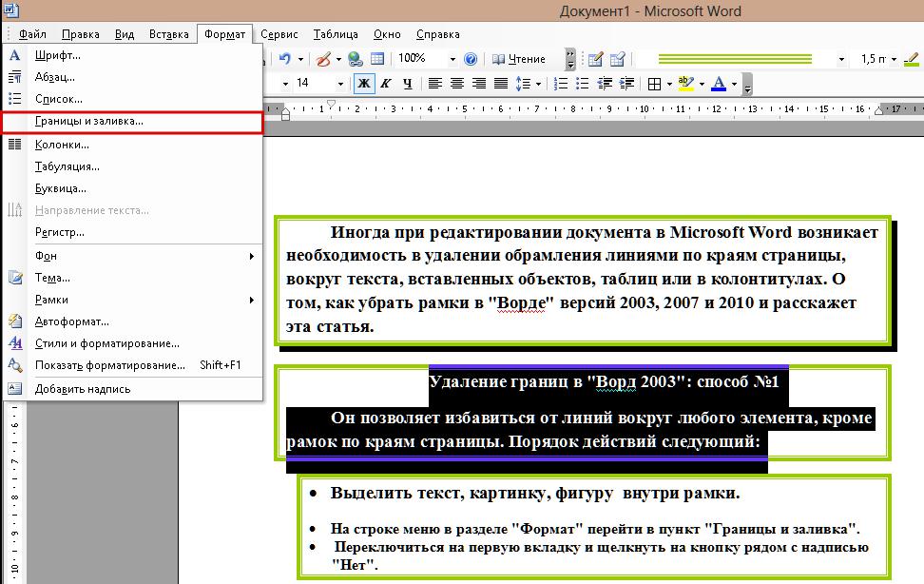The image size is (924, 584).
Task: Toggle Underline formatting (Ч) button
Action: point(408,84)
